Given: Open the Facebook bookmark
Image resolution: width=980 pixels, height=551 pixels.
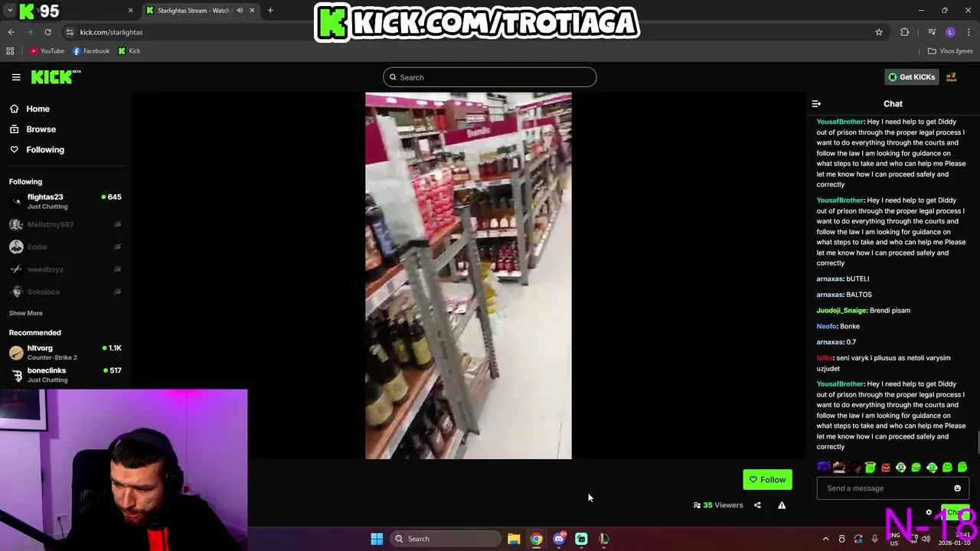Looking at the screenshot, I should [91, 51].
